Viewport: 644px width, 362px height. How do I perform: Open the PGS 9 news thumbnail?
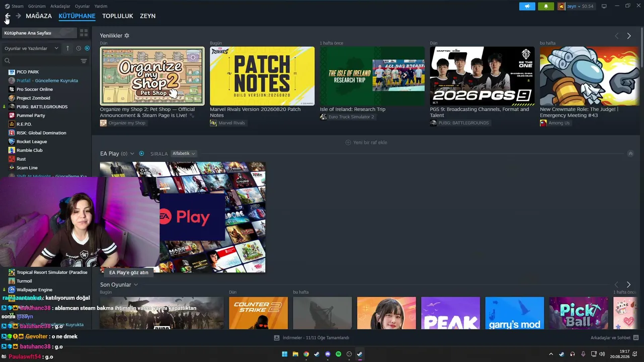coord(482,76)
